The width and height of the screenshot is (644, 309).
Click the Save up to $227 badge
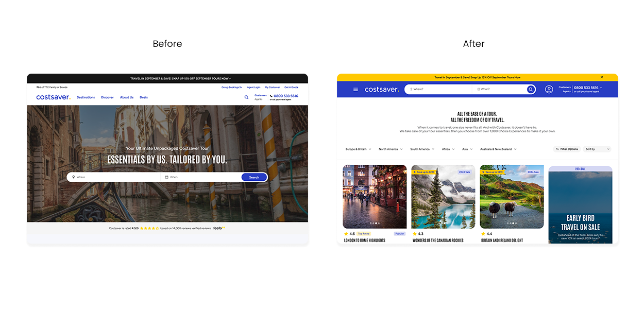click(x=424, y=172)
